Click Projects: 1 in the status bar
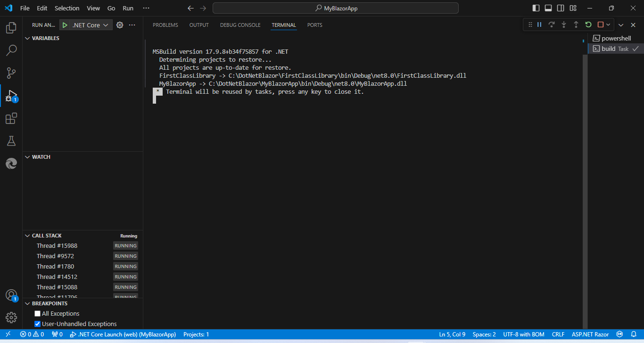Screen dimensions: 644x343 (196, 334)
